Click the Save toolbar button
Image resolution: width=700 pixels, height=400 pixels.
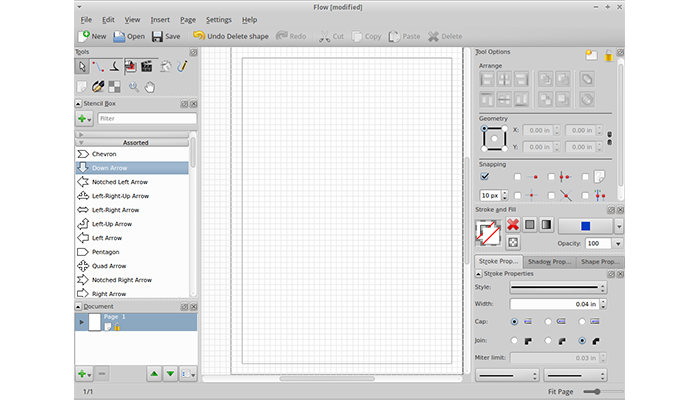(x=165, y=36)
